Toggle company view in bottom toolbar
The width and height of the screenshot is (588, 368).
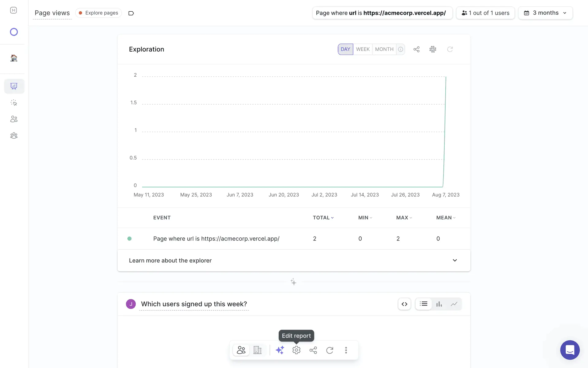(258, 350)
